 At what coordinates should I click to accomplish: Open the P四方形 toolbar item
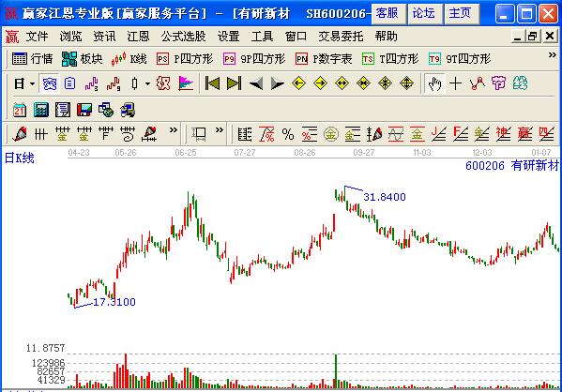point(185,59)
